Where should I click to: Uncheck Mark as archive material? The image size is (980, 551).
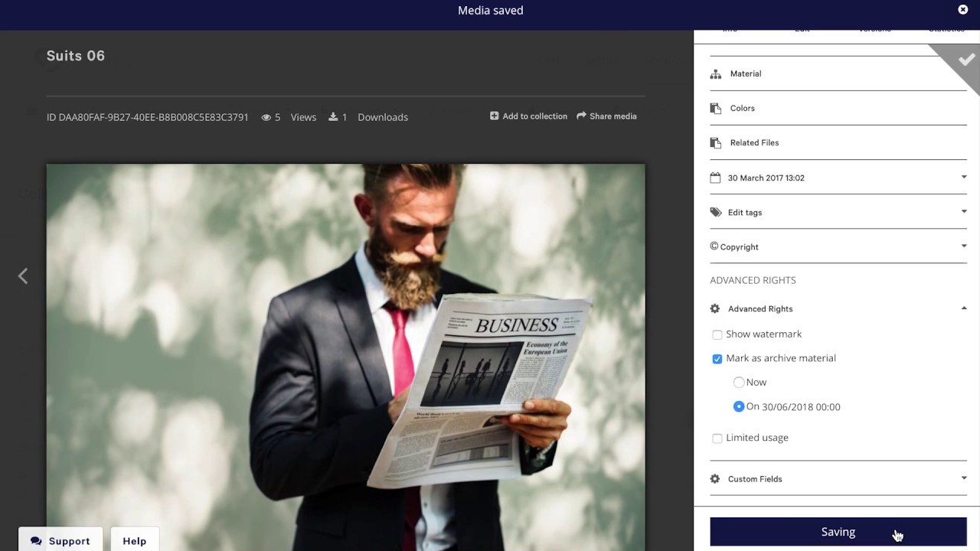pyautogui.click(x=717, y=359)
